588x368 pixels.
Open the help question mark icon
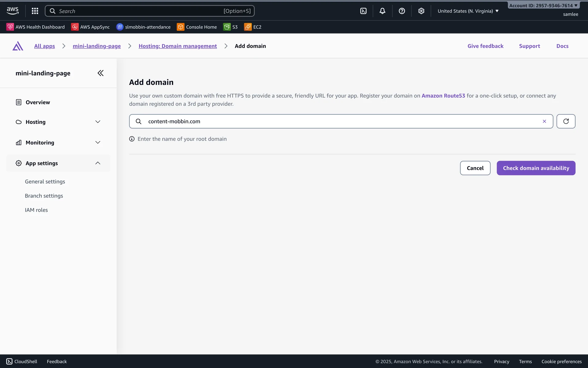[x=402, y=11]
